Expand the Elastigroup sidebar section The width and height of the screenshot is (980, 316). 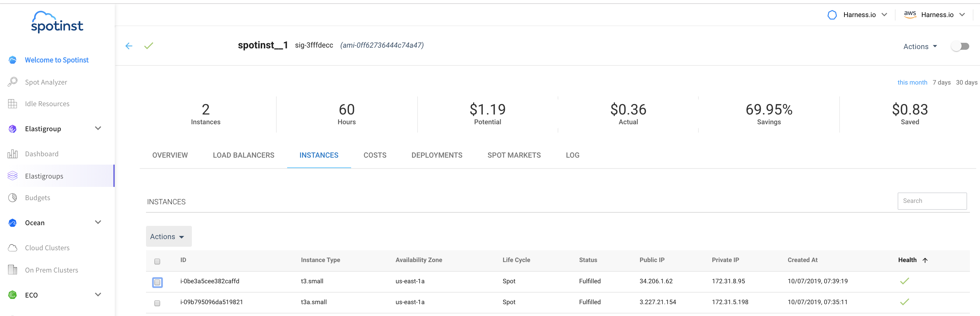click(x=98, y=128)
